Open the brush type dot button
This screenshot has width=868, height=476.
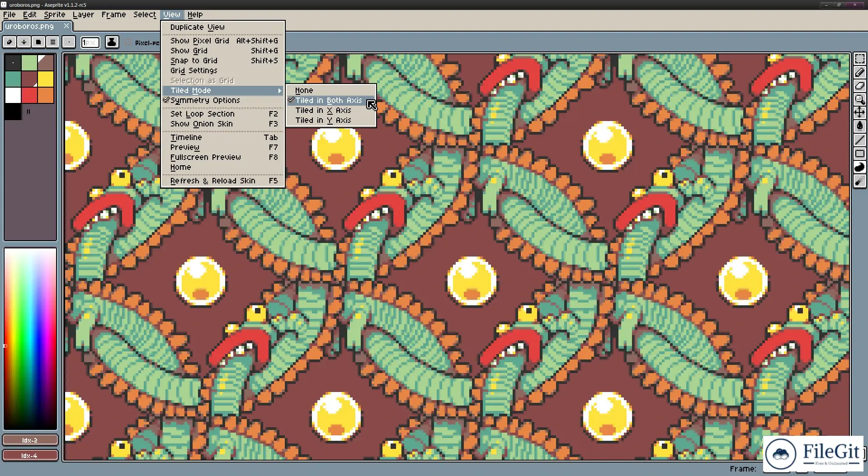click(x=69, y=42)
